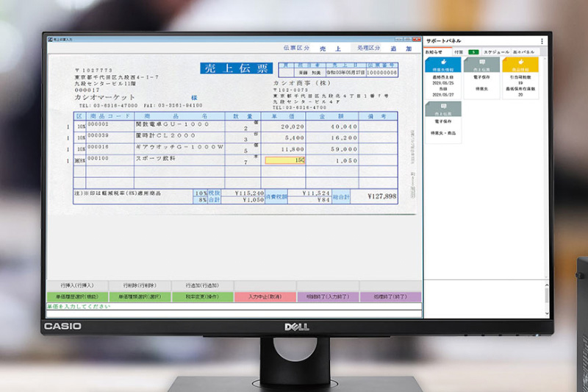Click the 備考 column header
Viewport: 588px width, 392px height.
coord(378,116)
